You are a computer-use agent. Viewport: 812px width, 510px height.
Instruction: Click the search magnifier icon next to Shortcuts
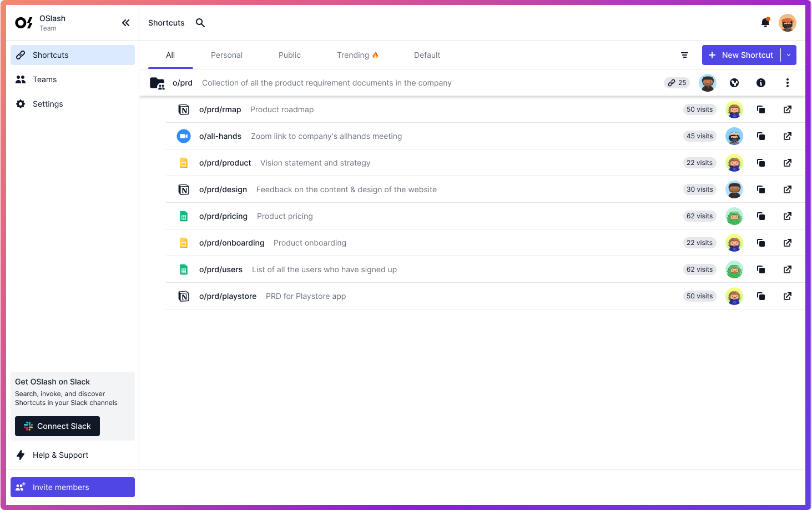click(200, 23)
